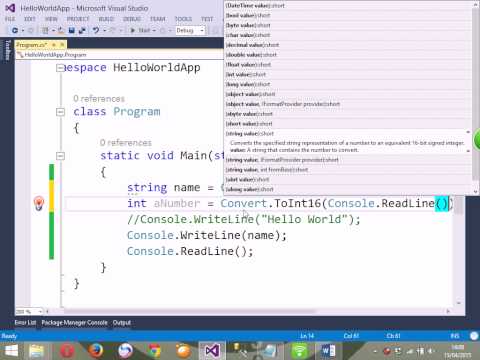
Task: Open the Toolbox side panel
Action: [x=8, y=50]
